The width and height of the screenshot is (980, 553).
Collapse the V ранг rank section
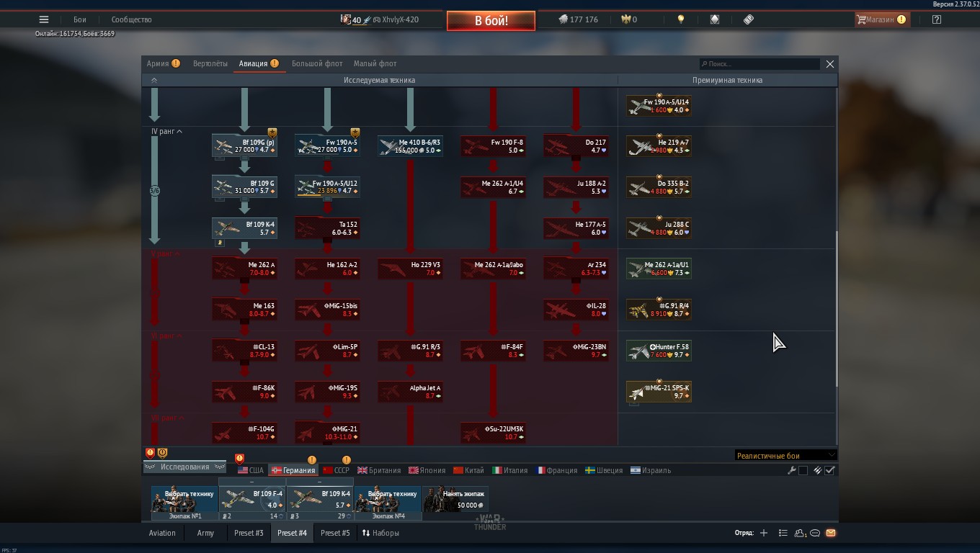tap(166, 253)
